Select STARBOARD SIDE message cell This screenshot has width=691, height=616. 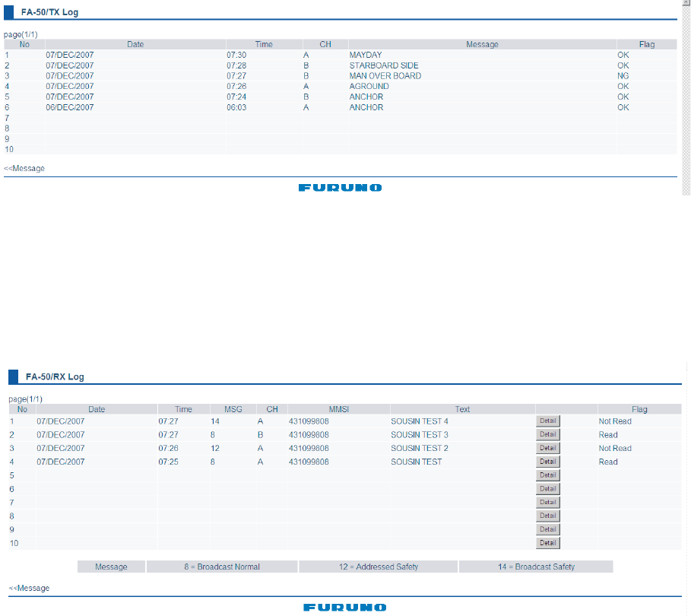pos(384,65)
